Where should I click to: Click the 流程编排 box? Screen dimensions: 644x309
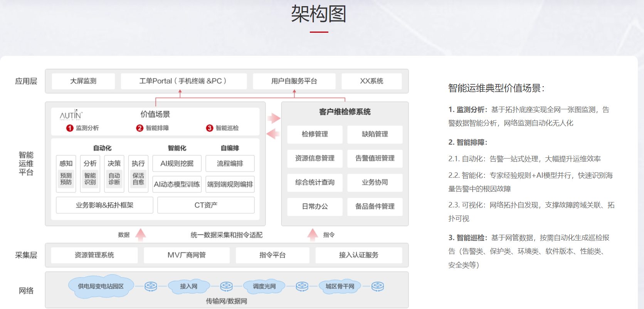tap(230, 164)
